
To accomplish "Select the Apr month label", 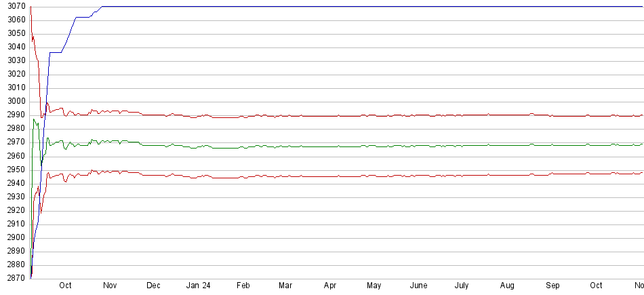I will [330, 286].
